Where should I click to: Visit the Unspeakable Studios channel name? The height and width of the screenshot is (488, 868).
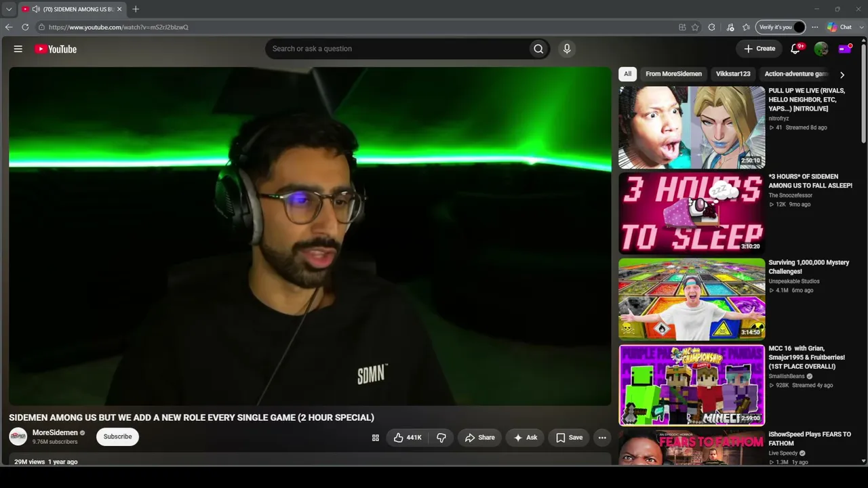[x=794, y=281]
